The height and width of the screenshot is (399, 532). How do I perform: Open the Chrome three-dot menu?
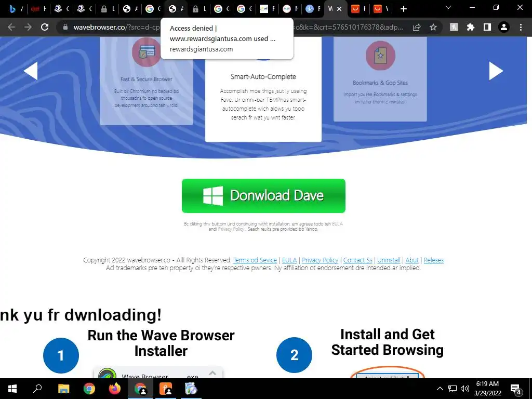(x=521, y=27)
